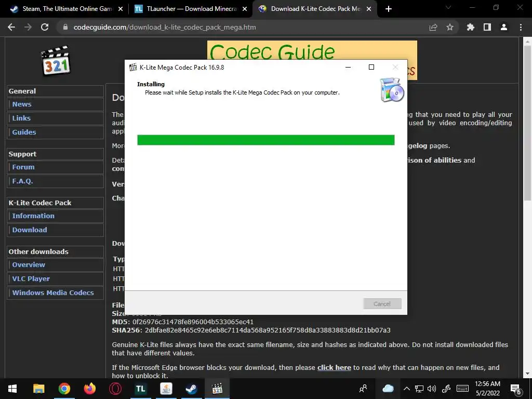
Task: Open Google Chrome from the taskbar
Action: point(64,389)
